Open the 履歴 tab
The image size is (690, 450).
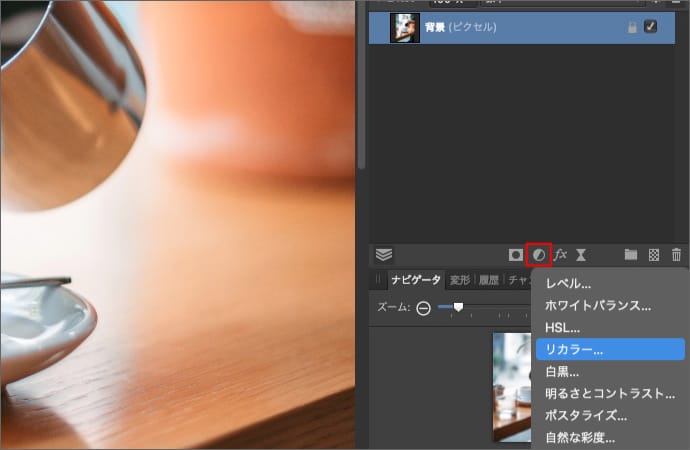pos(489,281)
